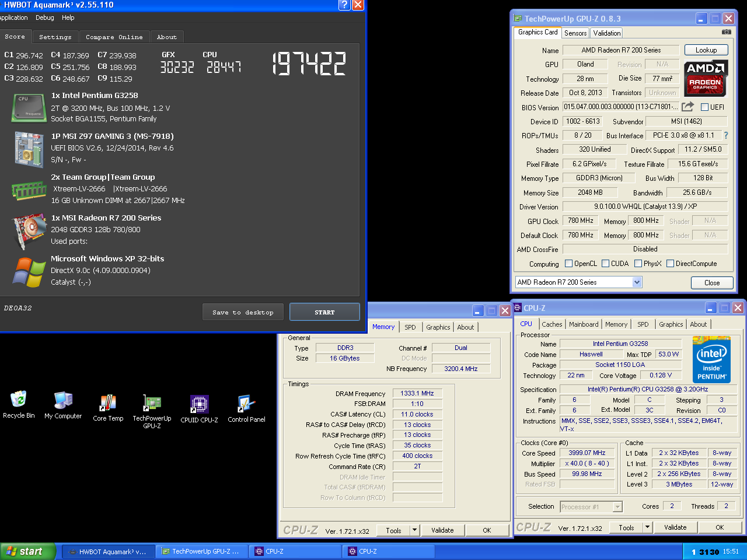This screenshot has width=747, height=560.
Task: Click CPU-Z CPU window title bar icon
Action: click(x=518, y=307)
